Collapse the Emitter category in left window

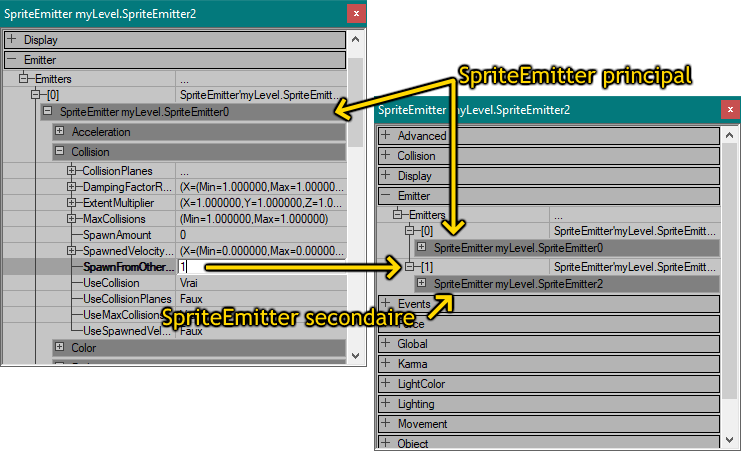[12, 60]
